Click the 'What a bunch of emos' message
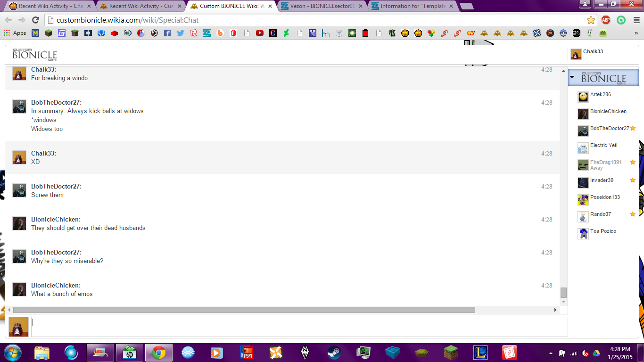The image size is (644, 362). [62, 294]
